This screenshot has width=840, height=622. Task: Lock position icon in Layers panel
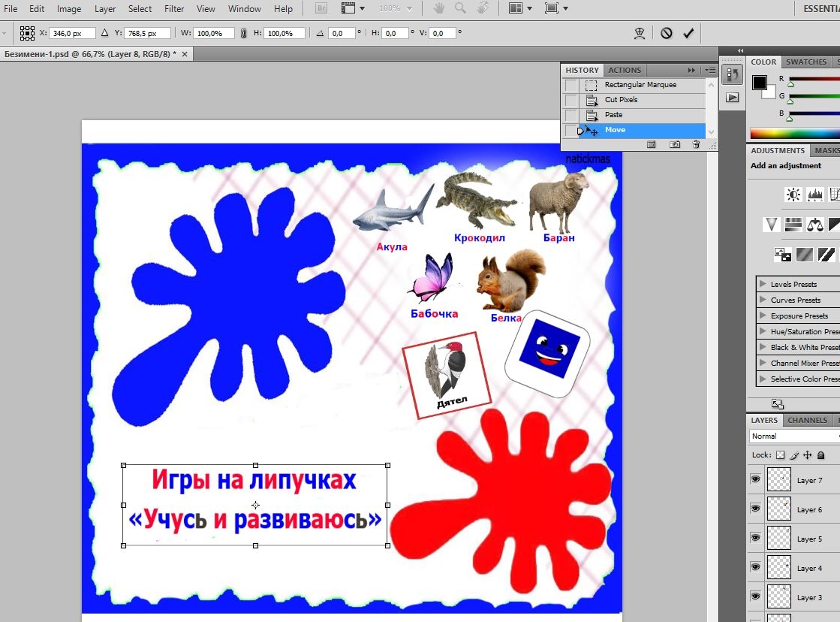(x=807, y=455)
